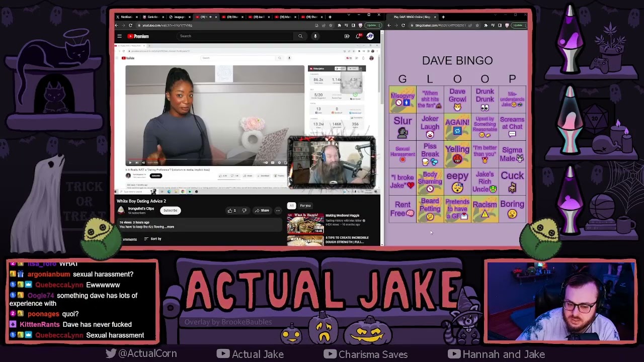644x362 pixels.
Task: Mark the Beard Petting bingo square
Action: pos(430,209)
